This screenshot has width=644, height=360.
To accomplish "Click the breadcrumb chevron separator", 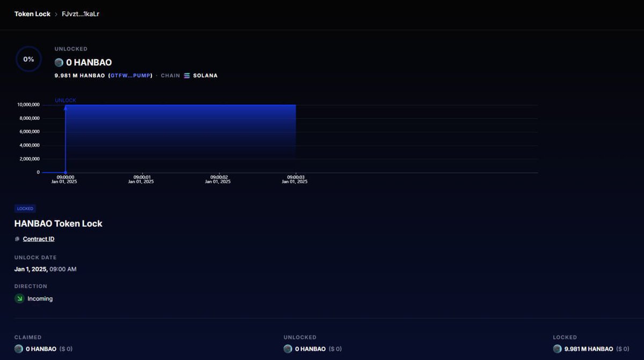I will click(x=56, y=14).
